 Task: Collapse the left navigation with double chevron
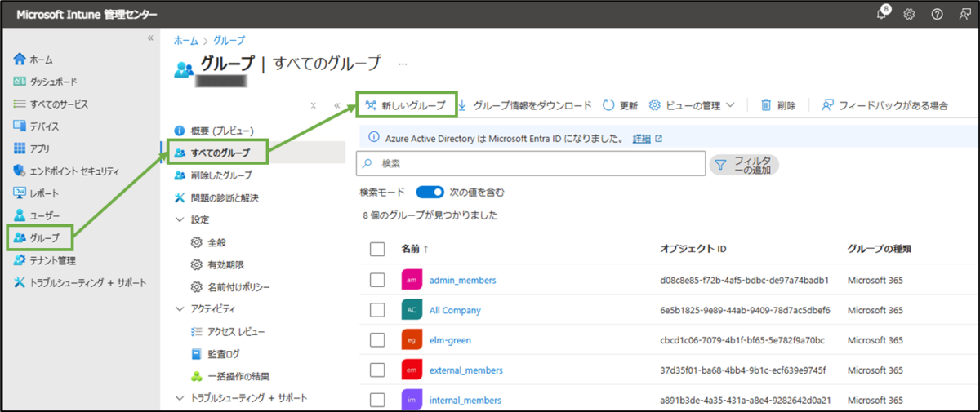(x=150, y=38)
